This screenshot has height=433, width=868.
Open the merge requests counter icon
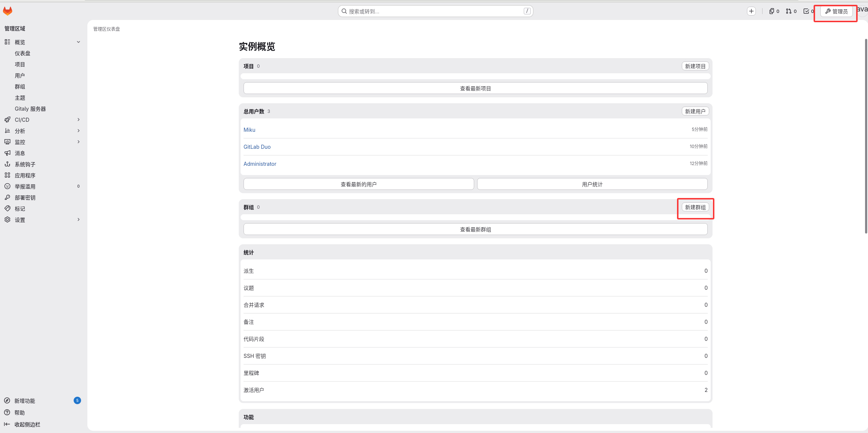tap(791, 11)
